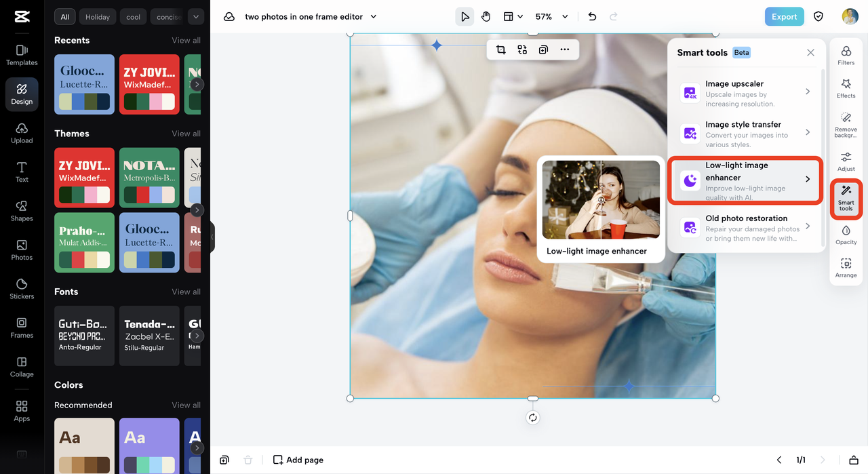Apply the red ZY JOVI theme in Themes
The width and height of the screenshot is (868, 474).
(84, 178)
